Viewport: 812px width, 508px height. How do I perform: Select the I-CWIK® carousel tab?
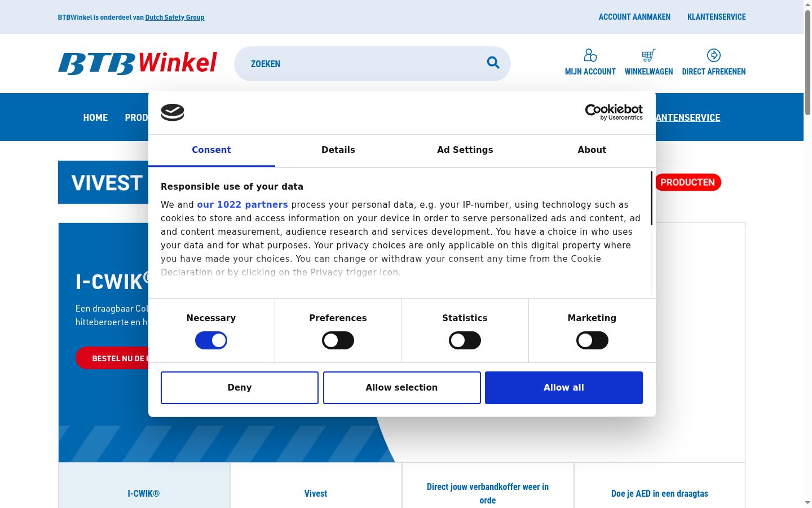pos(144,485)
